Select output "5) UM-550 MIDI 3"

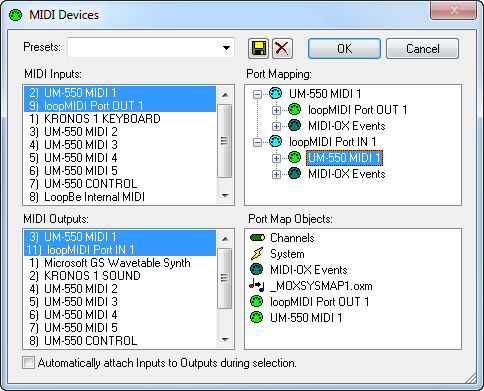120,302
